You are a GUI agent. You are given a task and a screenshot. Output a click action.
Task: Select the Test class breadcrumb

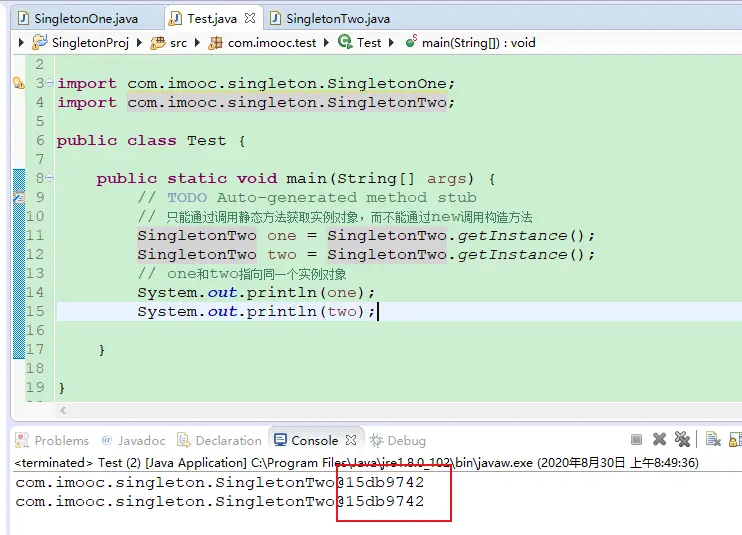point(360,43)
